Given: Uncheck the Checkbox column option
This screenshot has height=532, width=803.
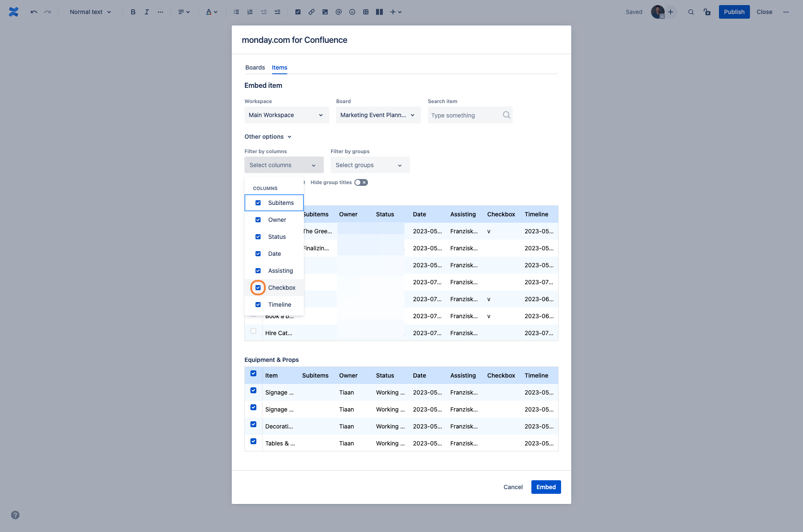Looking at the screenshot, I should pos(258,288).
